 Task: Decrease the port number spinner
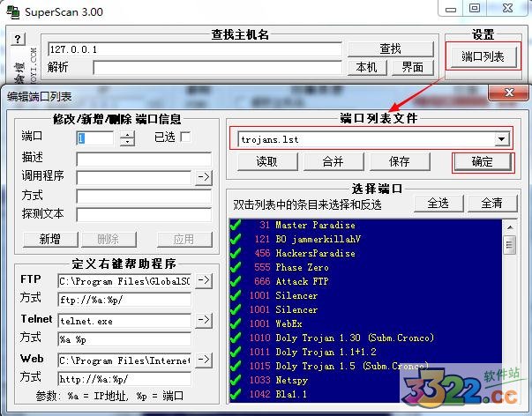tap(127, 142)
